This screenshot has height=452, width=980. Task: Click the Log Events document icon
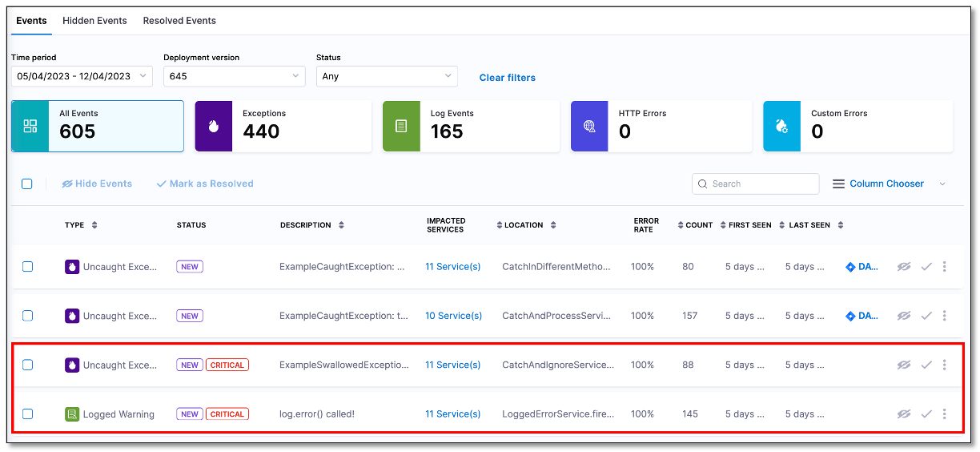pyautogui.click(x=401, y=127)
